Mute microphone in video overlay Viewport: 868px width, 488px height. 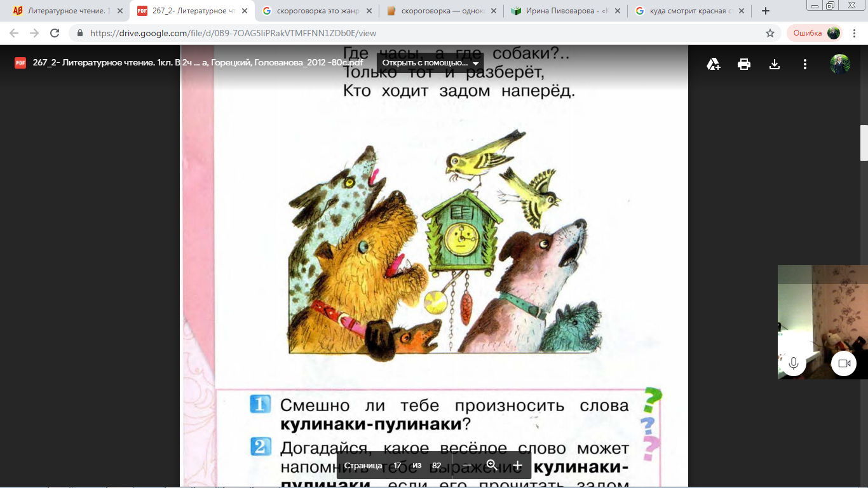(793, 363)
